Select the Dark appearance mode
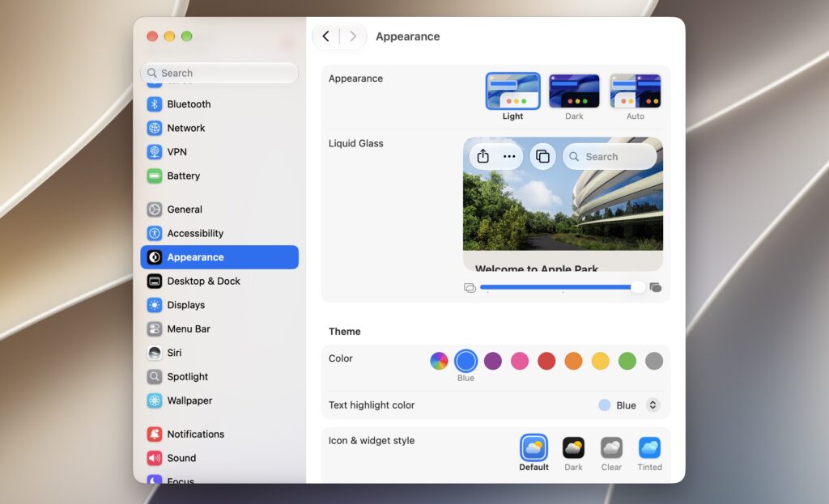 pyautogui.click(x=574, y=97)
